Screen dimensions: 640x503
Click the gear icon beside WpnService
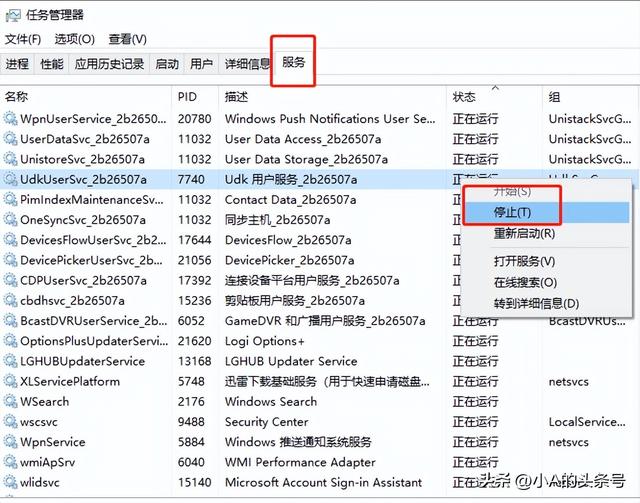(11, 442)
